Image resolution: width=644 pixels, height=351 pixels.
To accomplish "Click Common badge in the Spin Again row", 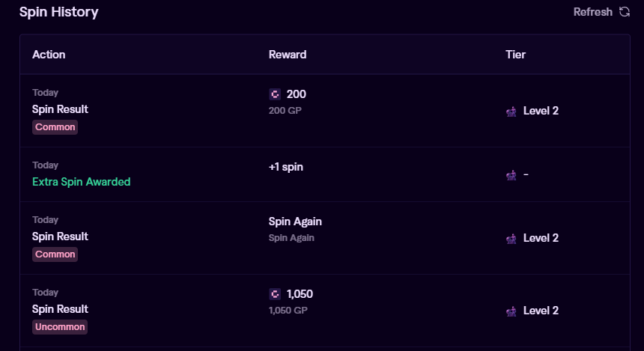I will 55,254.
